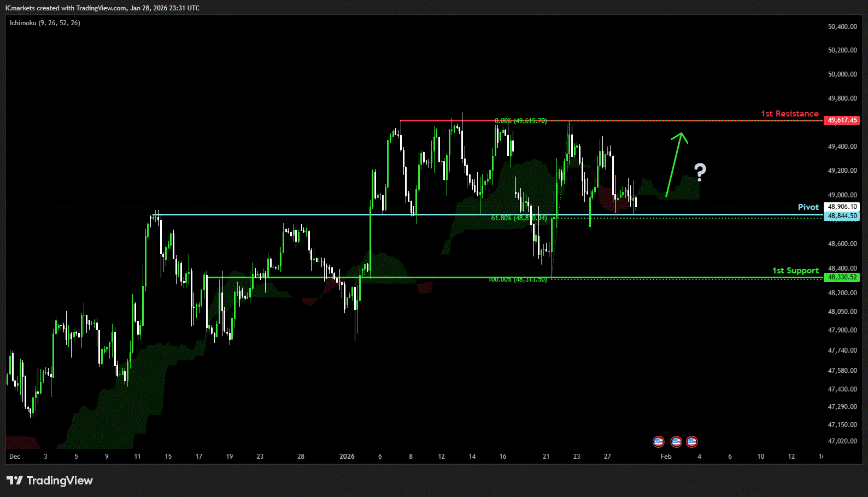Select the Pivot text label
Screen dimensions: 868x497
(808, 207)
